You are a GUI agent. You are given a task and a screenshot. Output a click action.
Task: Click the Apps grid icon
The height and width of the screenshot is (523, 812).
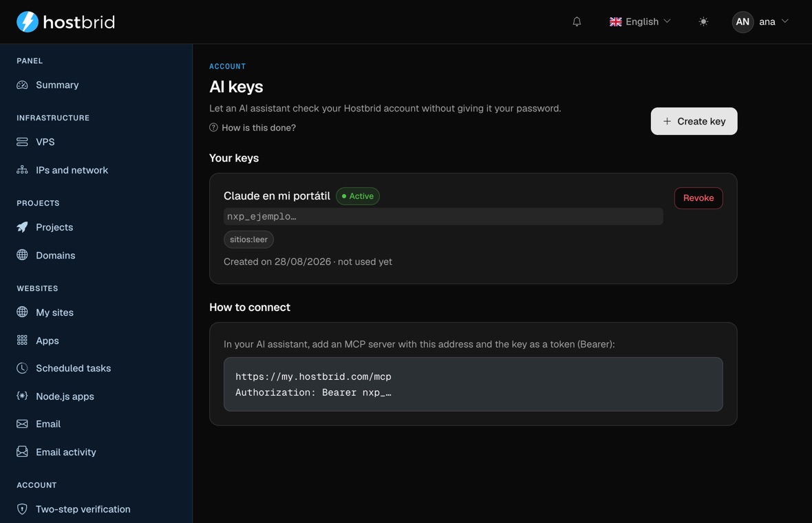pos(22,340)
